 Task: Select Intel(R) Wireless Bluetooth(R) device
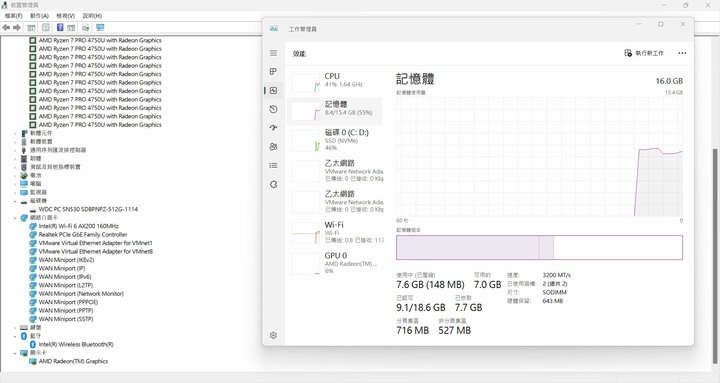[x=76, y=344]
